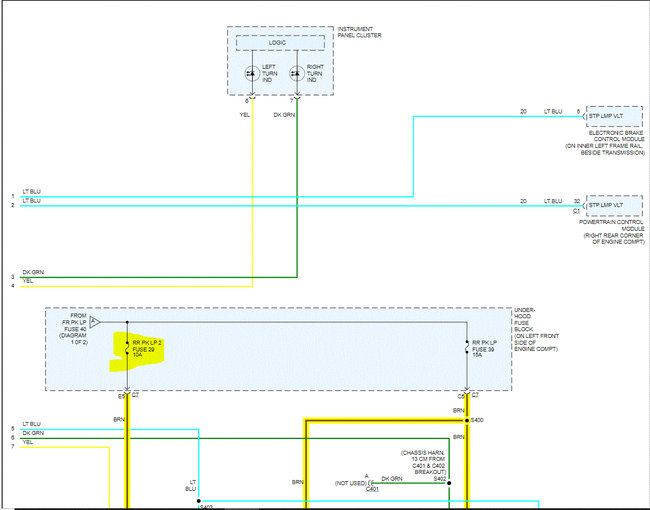Screen dimensions: 650x510
Task: Click the DK GRN label next to S402
Action: click(392, 479)
